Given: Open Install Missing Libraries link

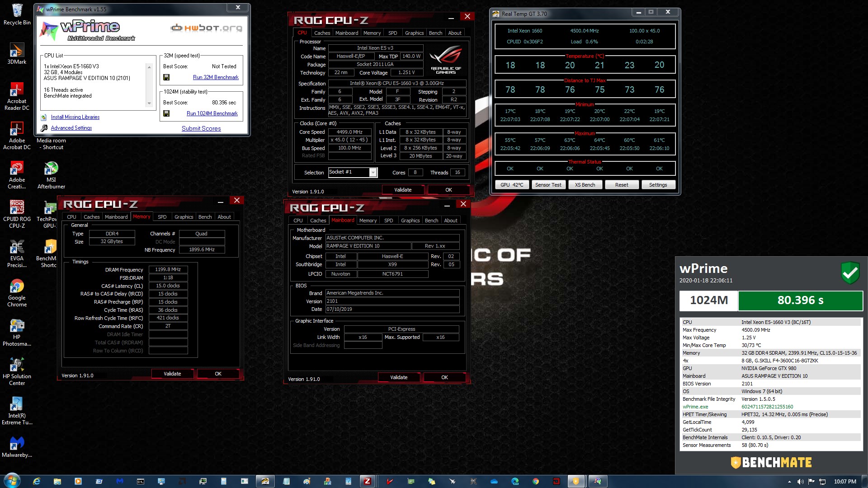Looking at the screenshot, I should tap(75, 117).
